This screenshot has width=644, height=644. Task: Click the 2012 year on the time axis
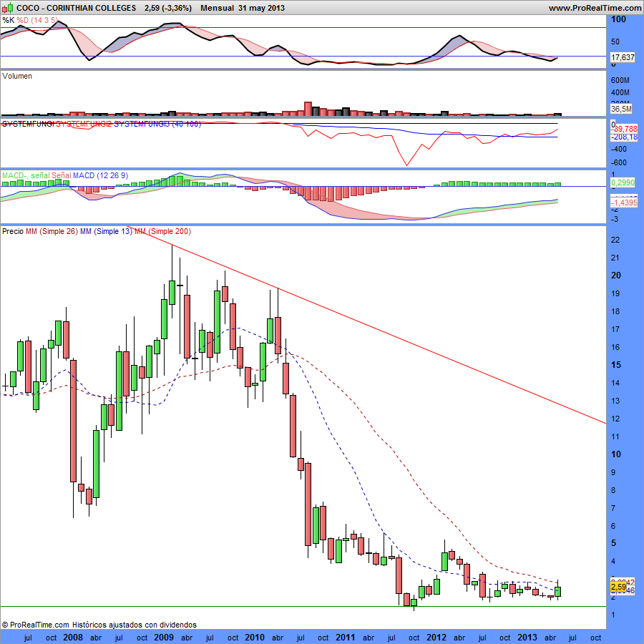pyautogui.click(x=436, y=638)
